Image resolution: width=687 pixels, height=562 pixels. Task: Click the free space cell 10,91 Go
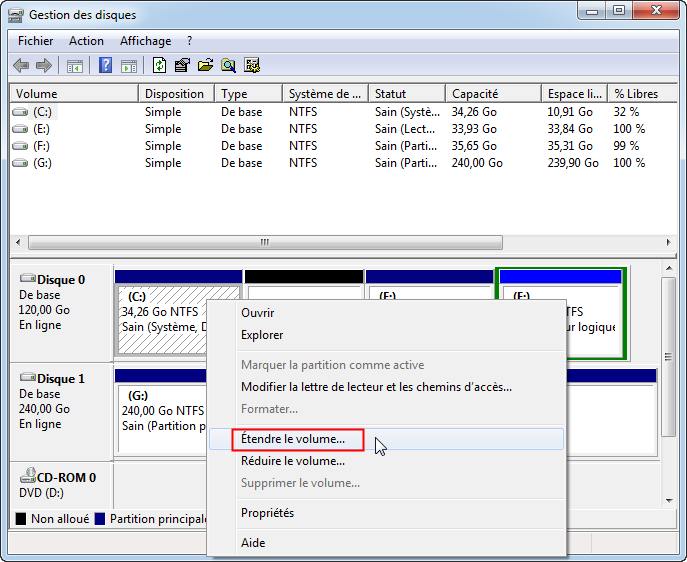pos(570,112)
